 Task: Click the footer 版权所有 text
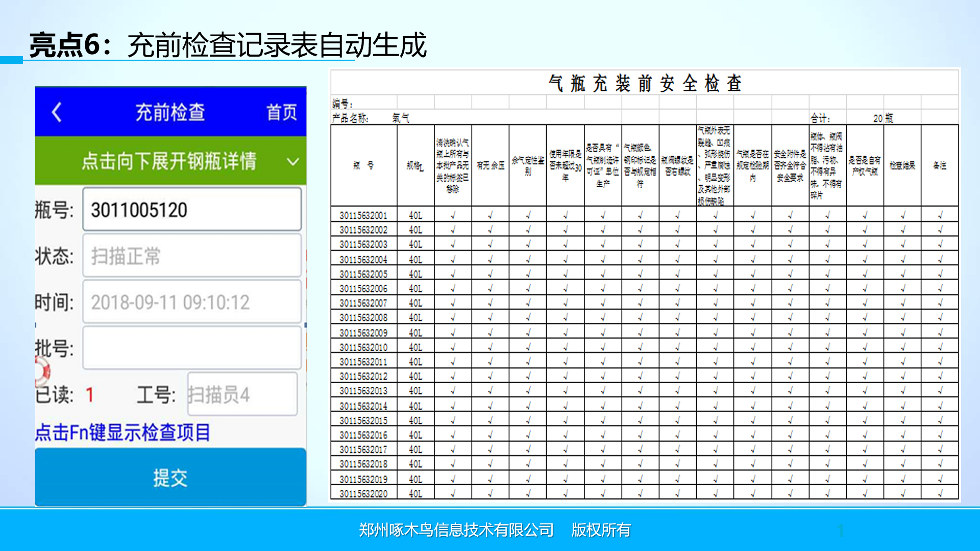pos(601,530)
